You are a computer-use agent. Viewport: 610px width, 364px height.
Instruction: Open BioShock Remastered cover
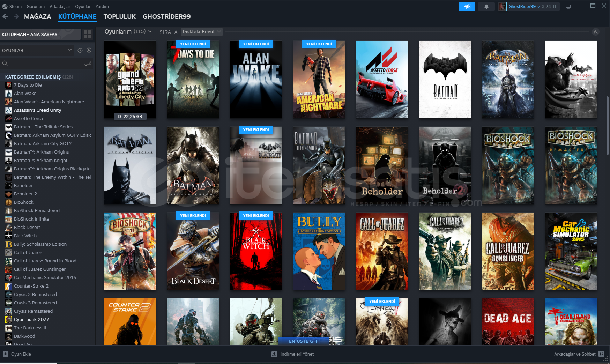coord(571,165)
